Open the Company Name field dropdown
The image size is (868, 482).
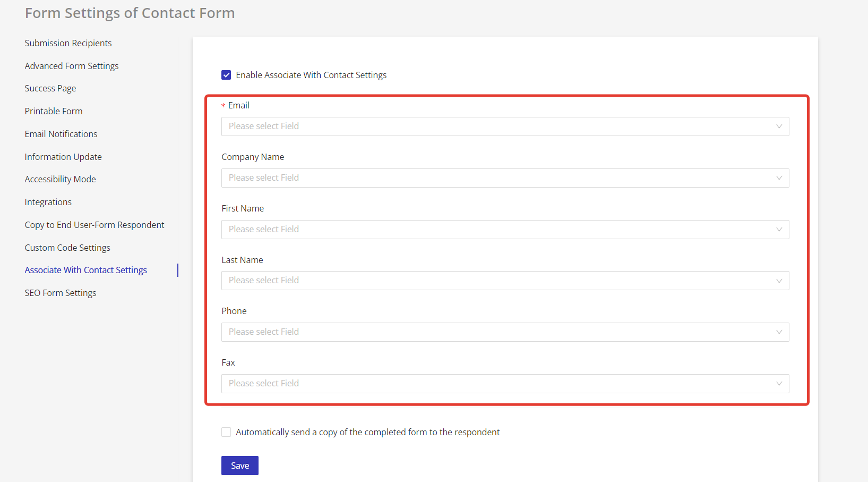click(504, 178)
